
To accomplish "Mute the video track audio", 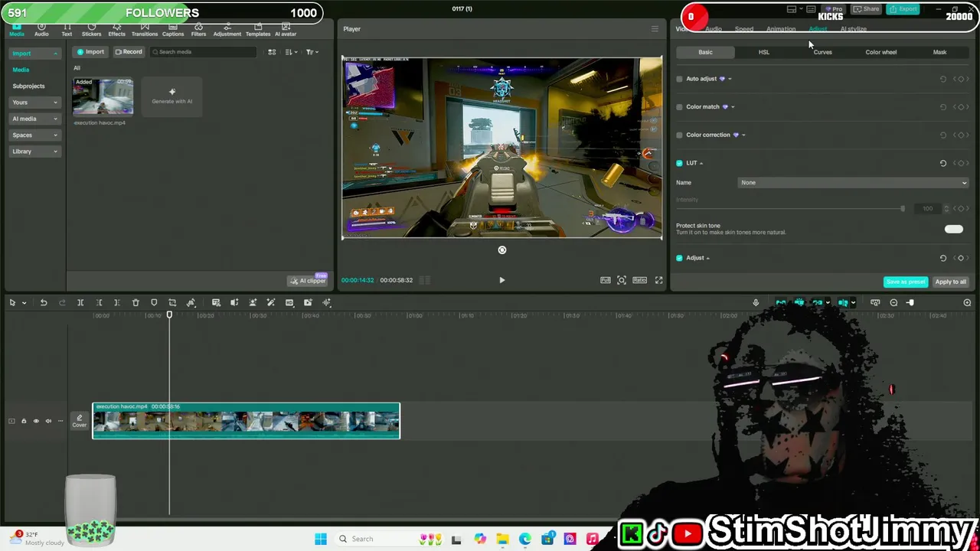I will 48,421.
